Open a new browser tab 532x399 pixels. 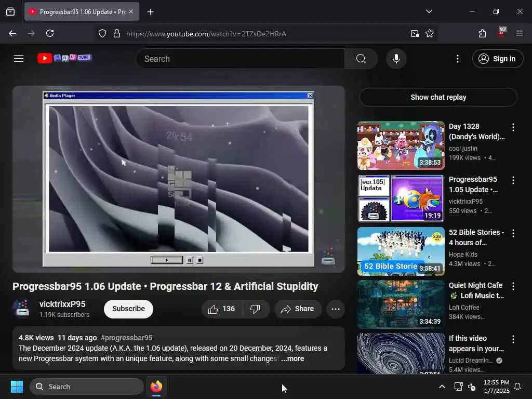(150, 12)
